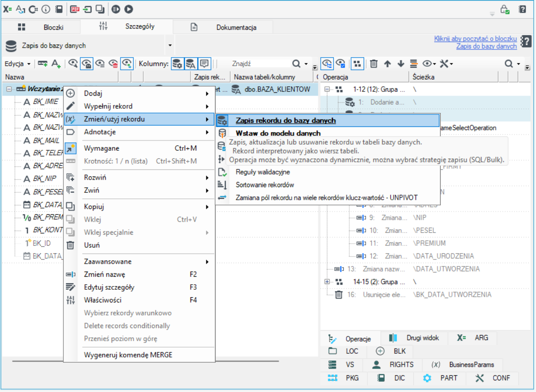
Task: Toggle the eye-with-tree button in operations toolbar
Action: pyautogui.click(x=327, y=63)
